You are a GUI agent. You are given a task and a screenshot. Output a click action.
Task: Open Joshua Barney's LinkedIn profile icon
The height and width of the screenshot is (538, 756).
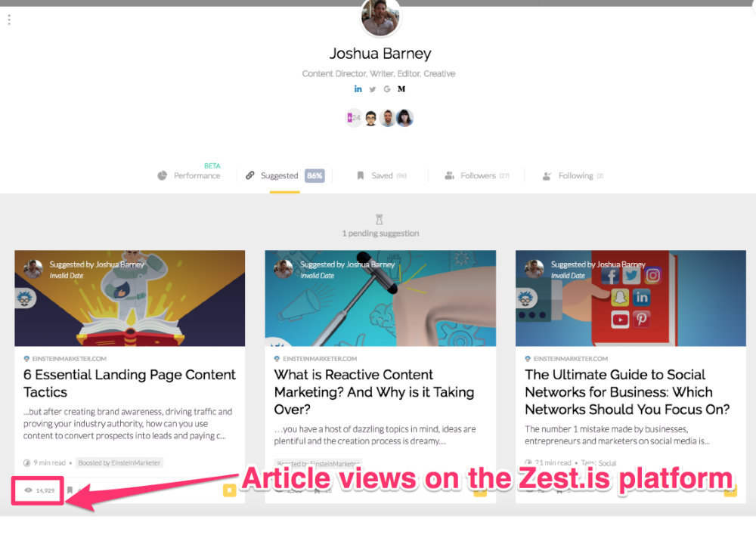[x=358, y=88]
